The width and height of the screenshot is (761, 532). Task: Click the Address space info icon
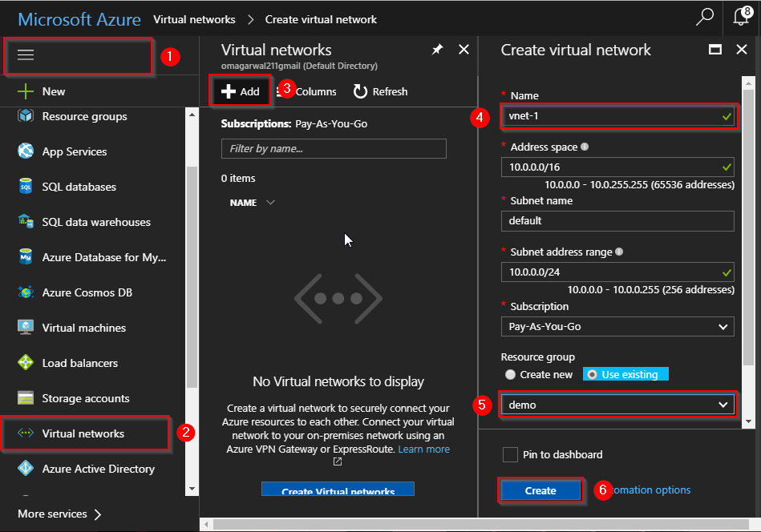tap(585, 147)
